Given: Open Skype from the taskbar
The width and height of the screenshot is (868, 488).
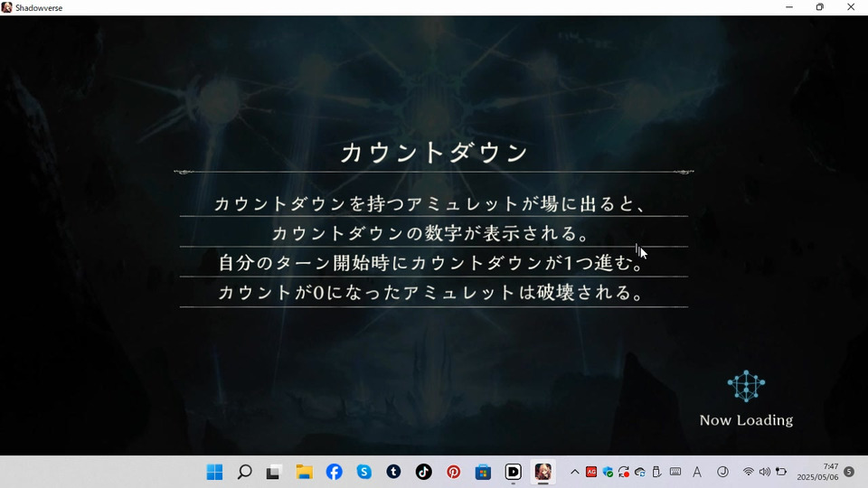Looking at the screenshot, I should click(363, 472).
